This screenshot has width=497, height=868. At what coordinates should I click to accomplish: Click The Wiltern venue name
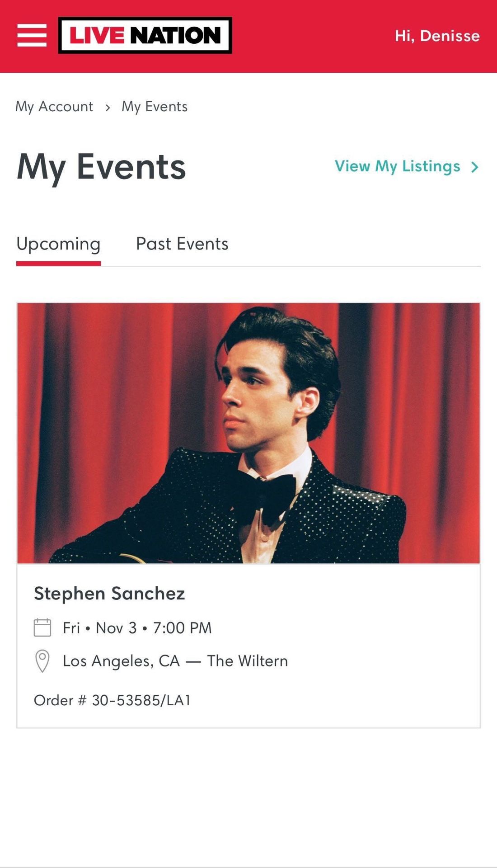[x=247, y=661]
